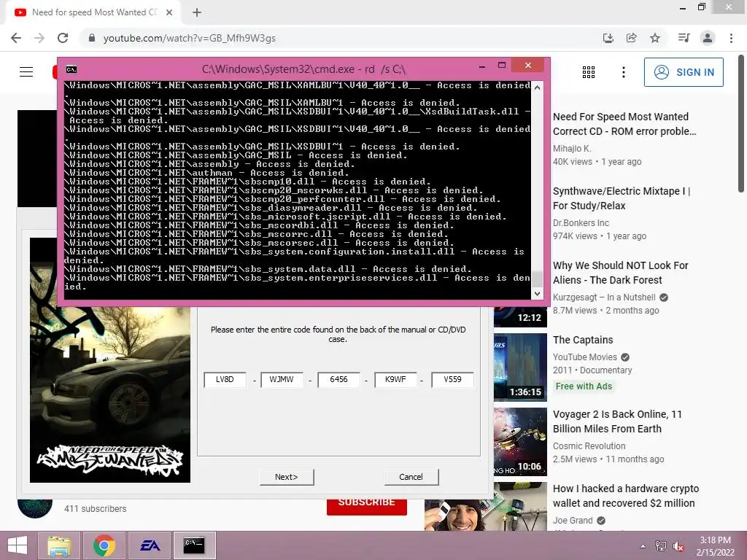The height and width of the screenshot is (560, 747).
Task: Open Kurzgesagt – In a Nutshell channel
Action: click(x=604, y=297)
